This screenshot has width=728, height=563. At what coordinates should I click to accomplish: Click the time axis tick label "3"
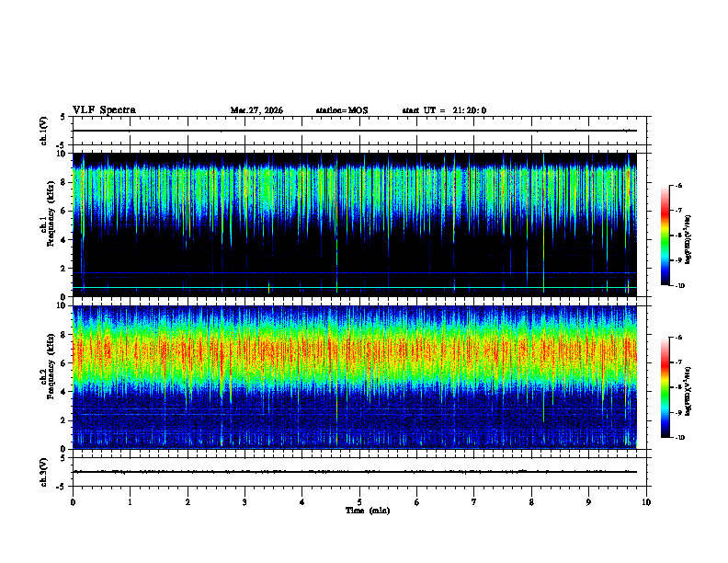pos(245,502)
